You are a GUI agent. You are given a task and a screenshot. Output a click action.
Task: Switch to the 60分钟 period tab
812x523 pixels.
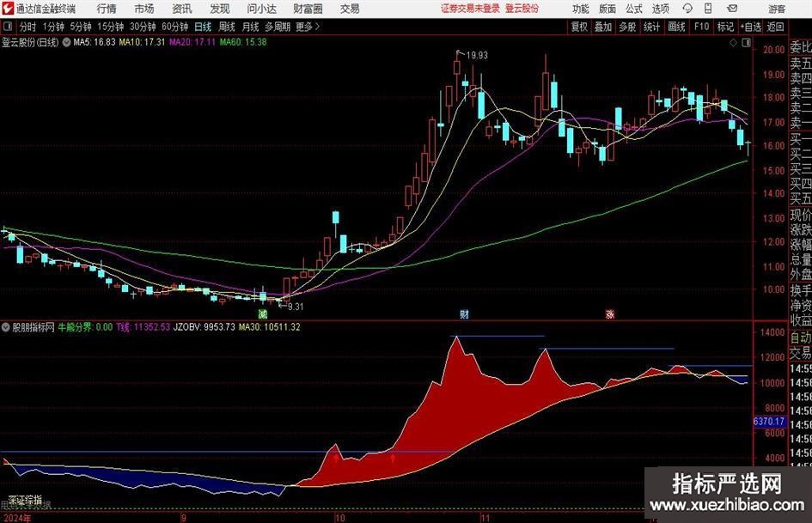tap(175, 27)
